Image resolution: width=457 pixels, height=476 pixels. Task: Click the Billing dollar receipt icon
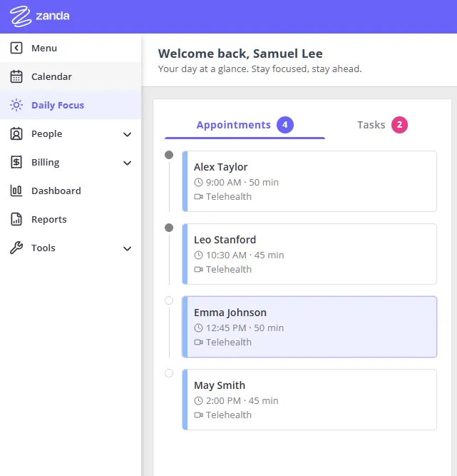click(16, 162)
